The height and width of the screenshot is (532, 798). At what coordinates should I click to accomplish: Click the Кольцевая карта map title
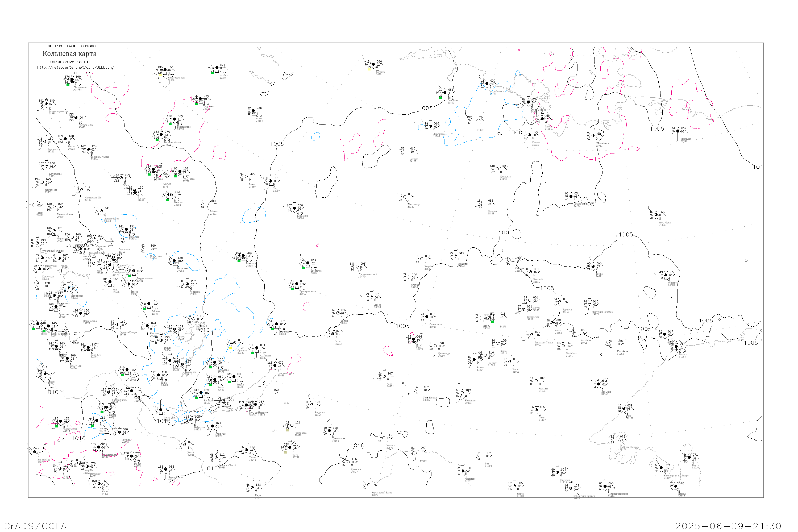(69, 54)
